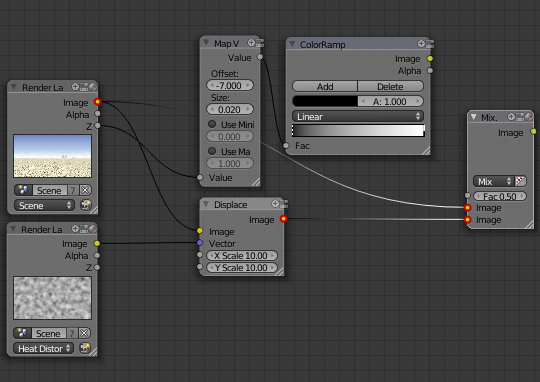
Task: Click the Y Scale 10.00 field in Displace
Action: [x=242, y=267]
